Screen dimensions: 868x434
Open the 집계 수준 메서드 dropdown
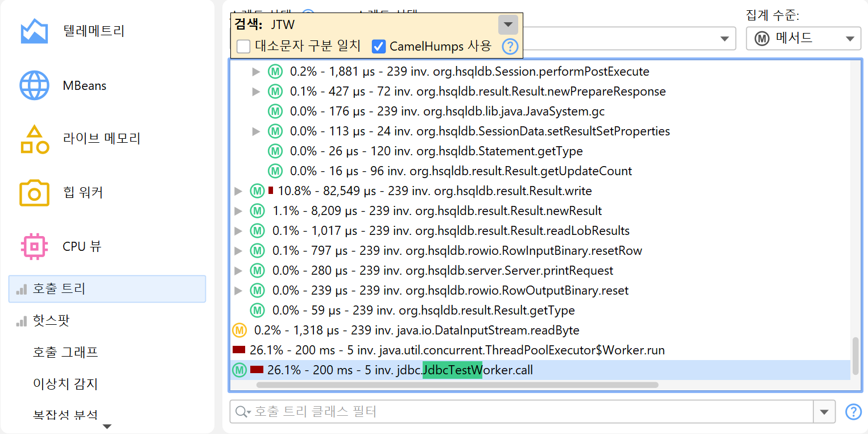tap(803, 39)
